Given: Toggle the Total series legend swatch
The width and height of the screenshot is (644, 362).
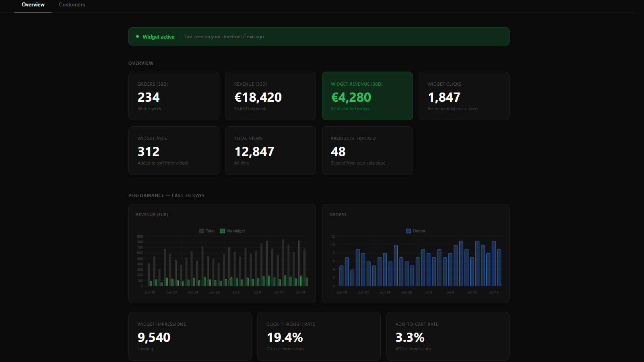Looking at the screenshot, I should click(x=202, y=231).
